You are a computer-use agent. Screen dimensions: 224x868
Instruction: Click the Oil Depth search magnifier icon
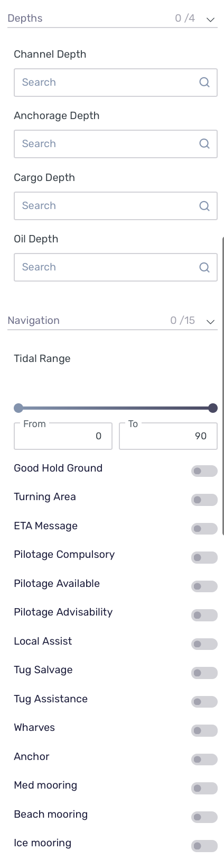pos(204,267)
